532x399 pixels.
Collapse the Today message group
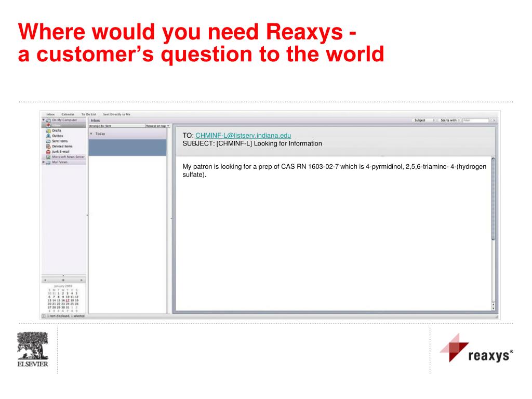point(91,134)
